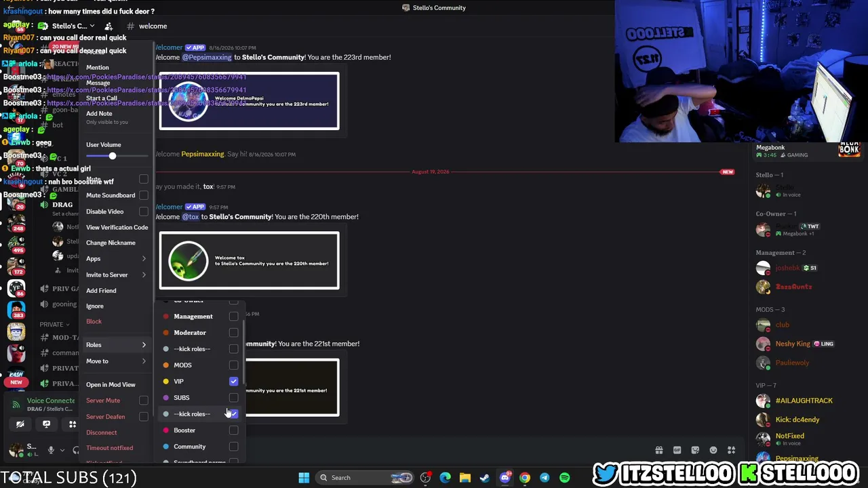Open the GIF picker icon
Image resolution: width=868 pixels, height=488 pixels.
(677, 450)
